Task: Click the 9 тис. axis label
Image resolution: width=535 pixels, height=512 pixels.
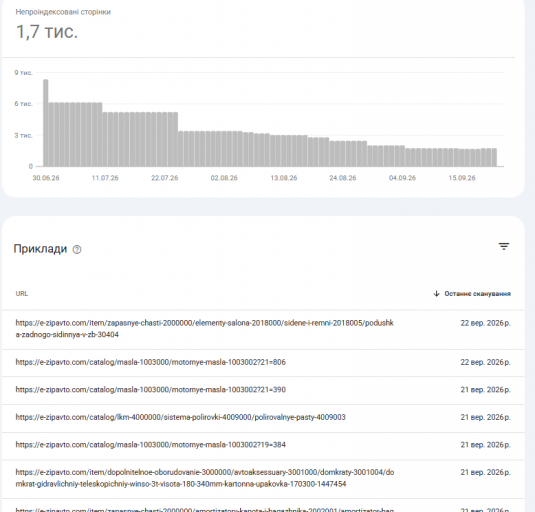Action: tap(23, 73)
